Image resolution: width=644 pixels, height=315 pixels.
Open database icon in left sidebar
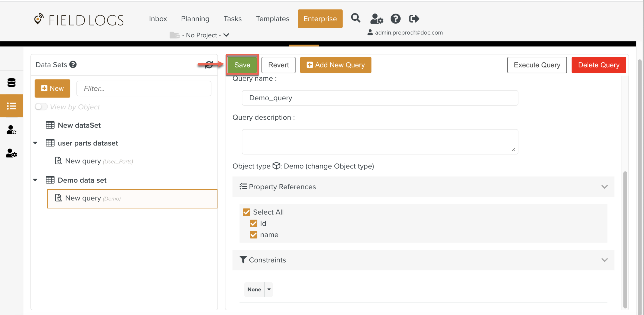[x=11, y=83]
